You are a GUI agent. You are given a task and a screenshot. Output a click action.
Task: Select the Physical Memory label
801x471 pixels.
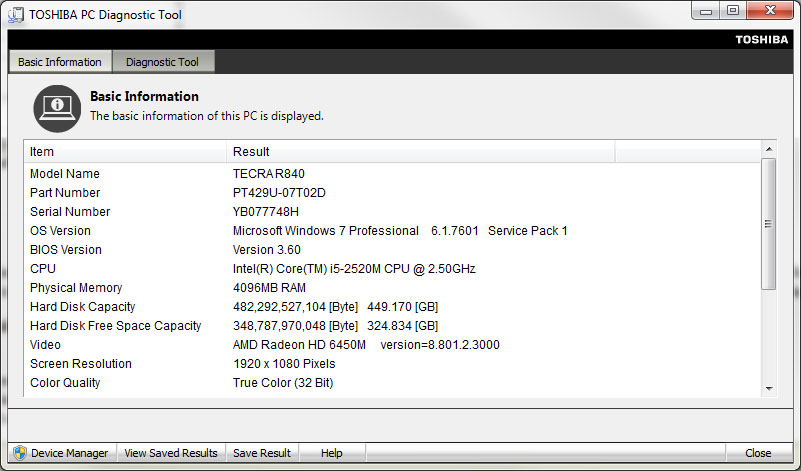pyautogui.click(x=76, y=288)
